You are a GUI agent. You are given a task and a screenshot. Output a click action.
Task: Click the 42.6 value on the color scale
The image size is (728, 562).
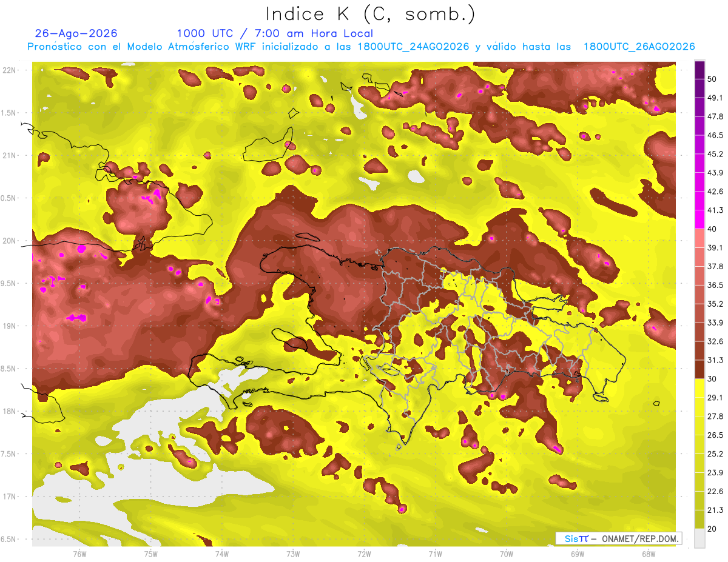click(x=715, y=192)
